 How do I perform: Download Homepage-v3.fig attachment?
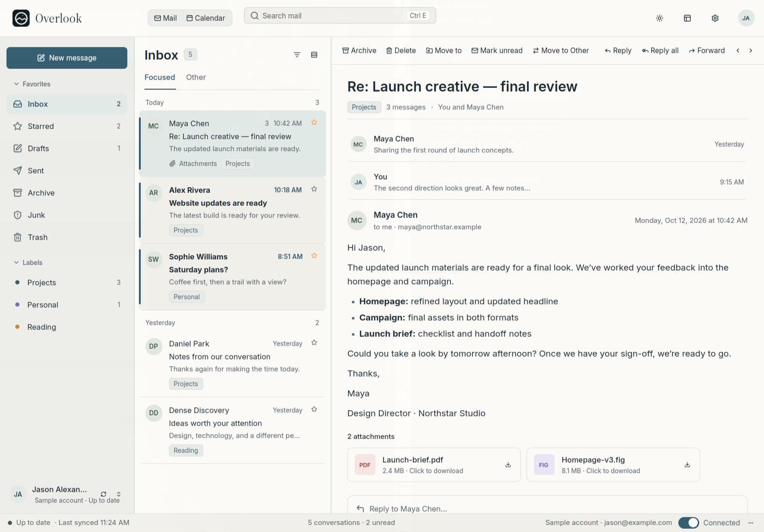(x=687, y=464)
